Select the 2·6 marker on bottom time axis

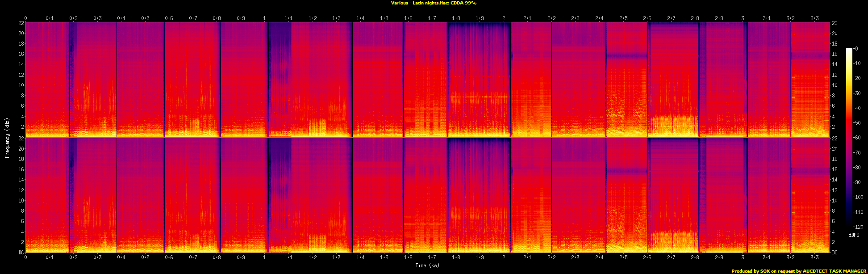coord(647,257)
